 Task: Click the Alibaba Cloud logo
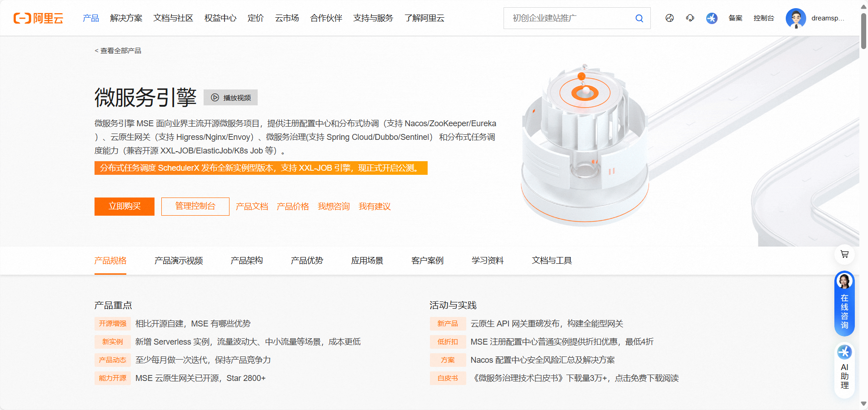point(38,18)
